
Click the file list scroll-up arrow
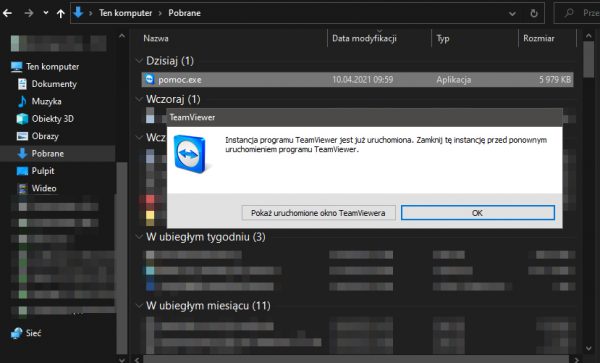tap(589, 36)
